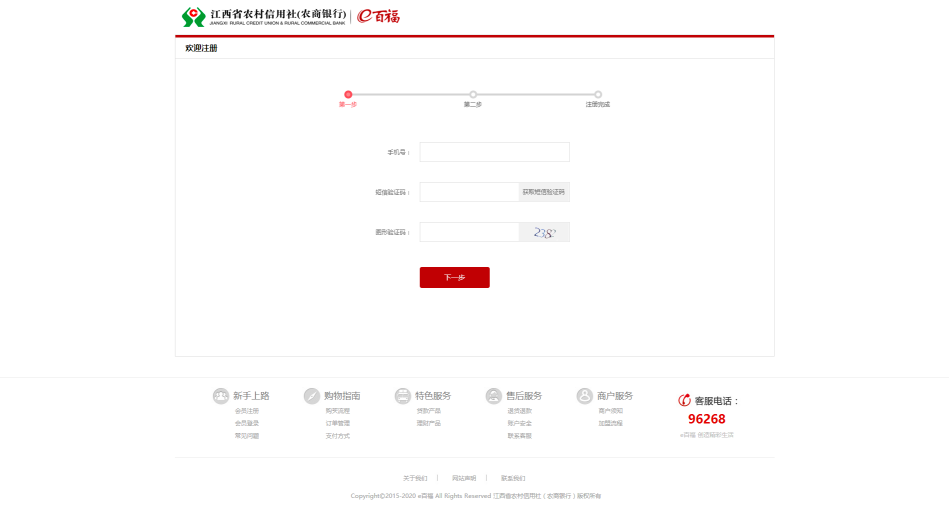Click the 售后服务 heading text
The image size is (949, 508).
click(524, 396)
